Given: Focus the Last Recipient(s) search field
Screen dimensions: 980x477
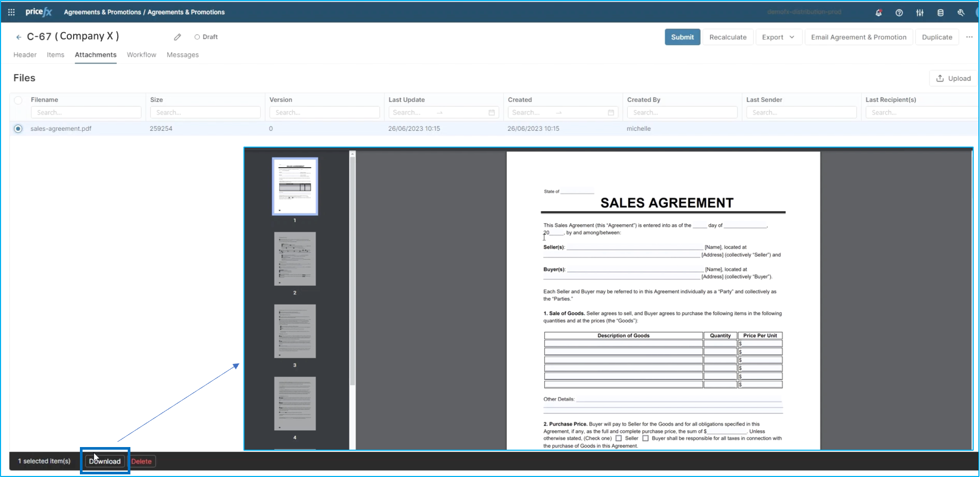Looking at the screenshot, I should [922, 112].
